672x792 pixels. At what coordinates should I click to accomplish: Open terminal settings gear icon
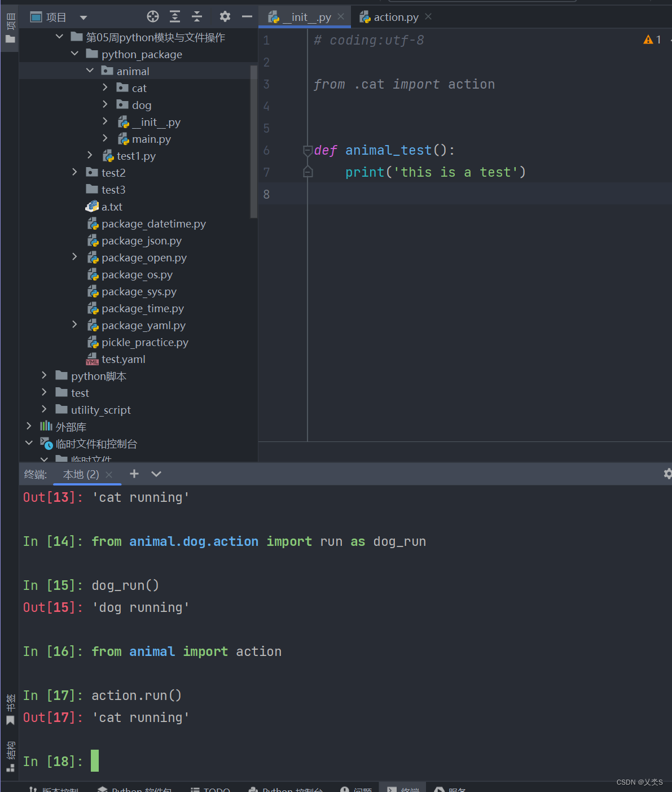667,474
